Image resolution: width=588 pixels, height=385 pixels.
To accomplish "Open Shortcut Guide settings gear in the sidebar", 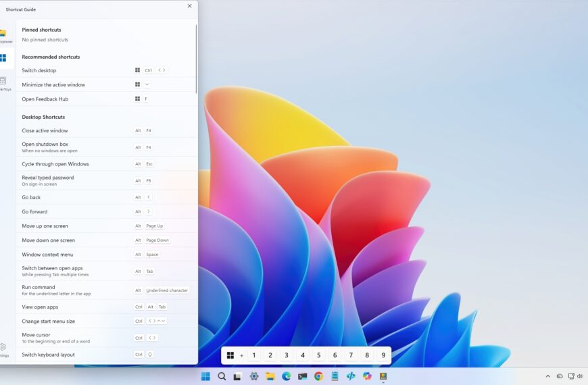I will pos(3,350).
